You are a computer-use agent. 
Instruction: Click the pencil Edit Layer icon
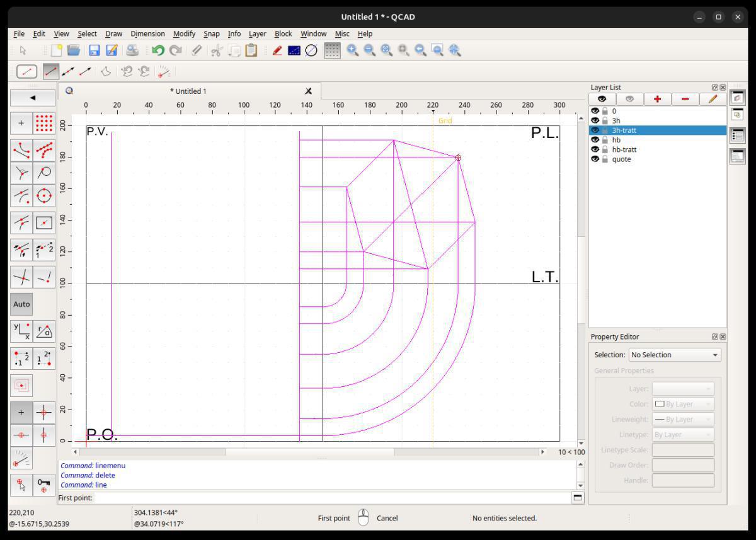coord(713,99)
